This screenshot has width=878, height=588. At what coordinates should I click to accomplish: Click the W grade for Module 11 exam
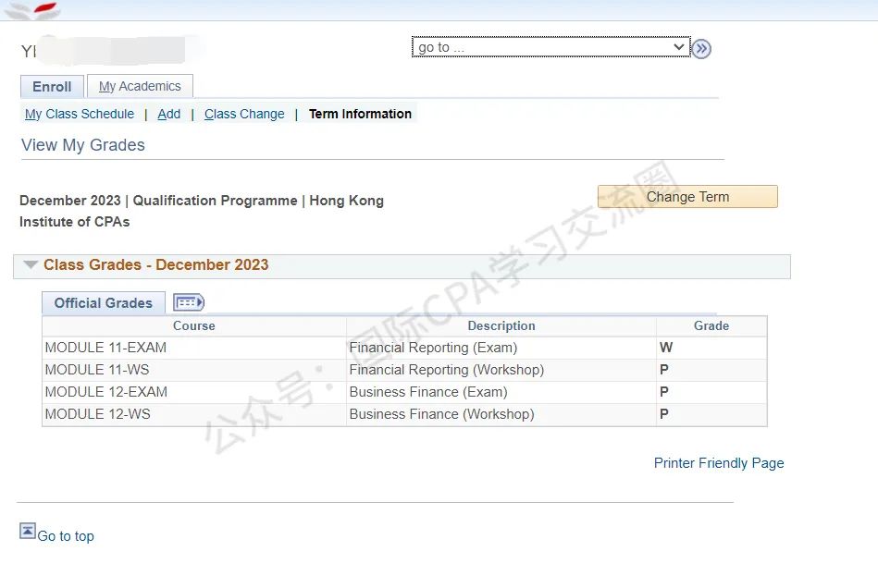[666, 348]
